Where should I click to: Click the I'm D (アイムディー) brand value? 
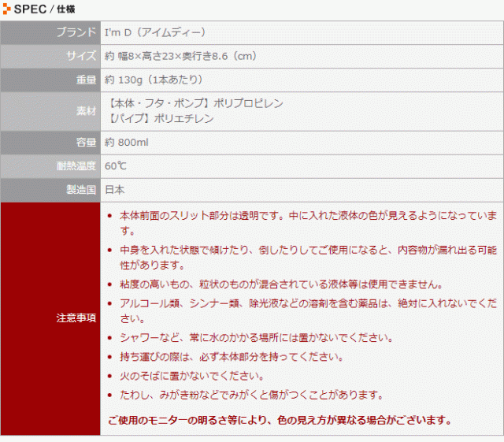click(155, 32)
